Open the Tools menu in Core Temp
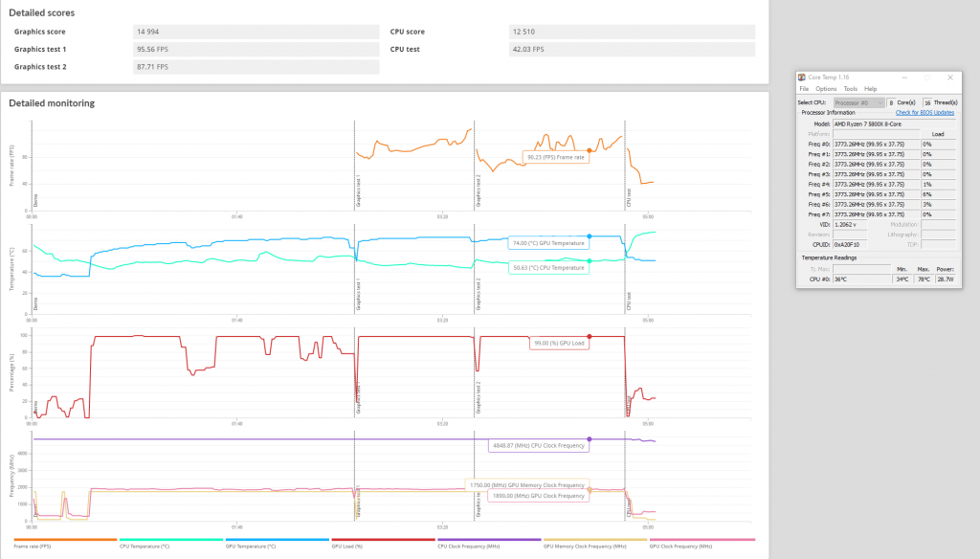 [851, 89]
